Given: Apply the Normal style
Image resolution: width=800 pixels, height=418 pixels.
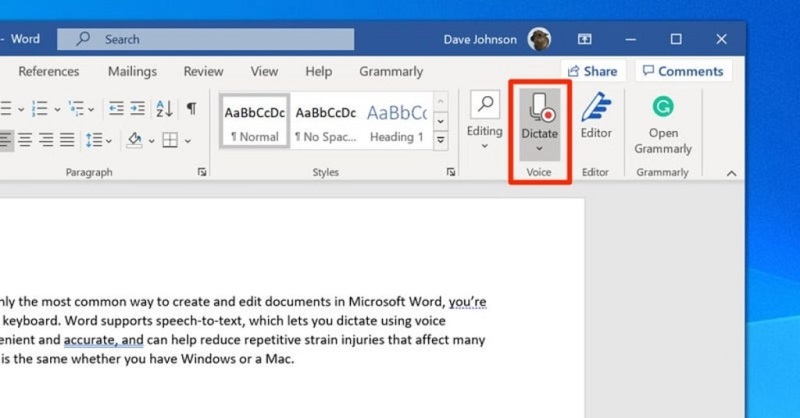Looking at the screenshot, I should 255,121.
